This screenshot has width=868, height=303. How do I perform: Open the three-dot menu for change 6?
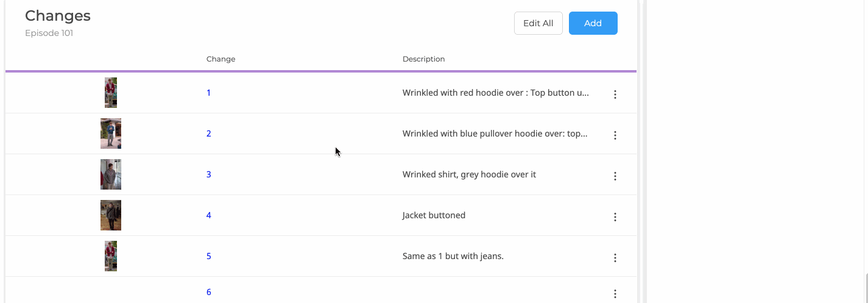click(615, 294)
